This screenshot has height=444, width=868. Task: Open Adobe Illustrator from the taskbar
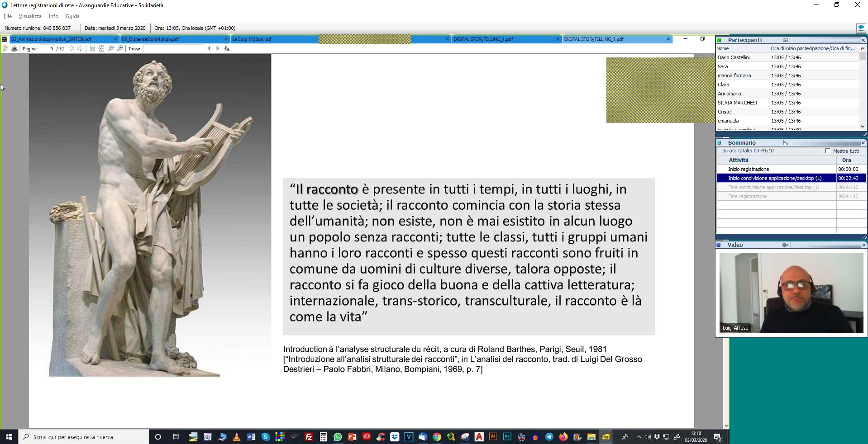click(493, 437)
